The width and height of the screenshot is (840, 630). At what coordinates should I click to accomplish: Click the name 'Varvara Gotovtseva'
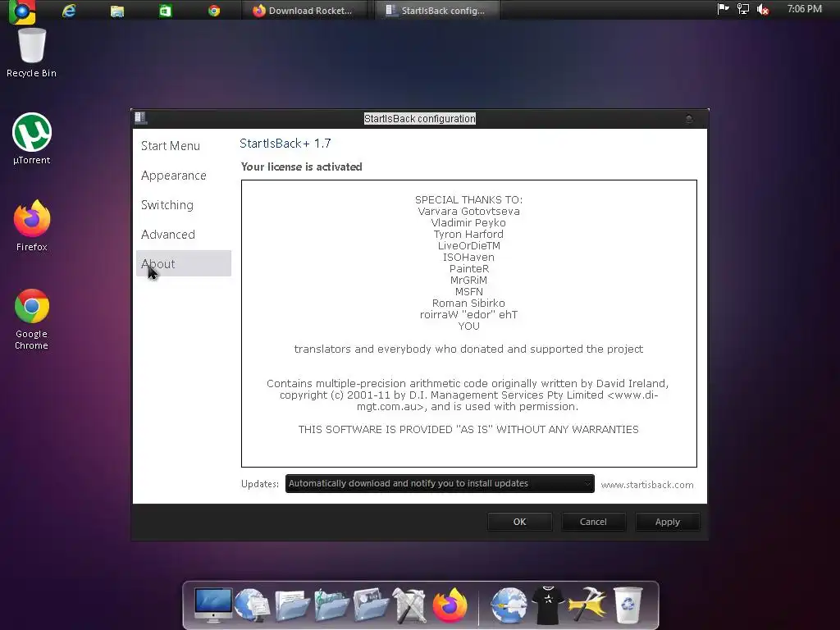tap(468, 211)
